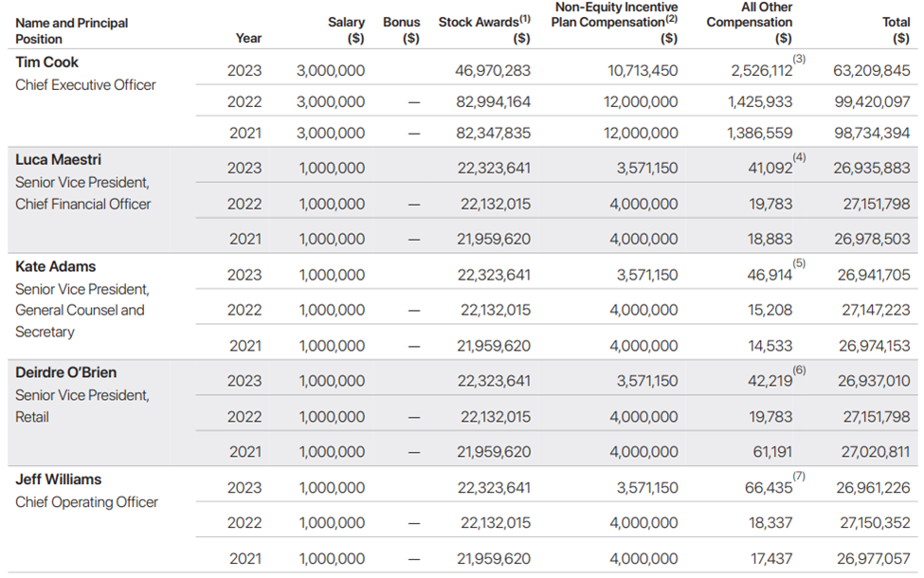Screen dimensions: 924x578
Task: Click the 61,191 compensation cell
Action: (x=772, y=452)
